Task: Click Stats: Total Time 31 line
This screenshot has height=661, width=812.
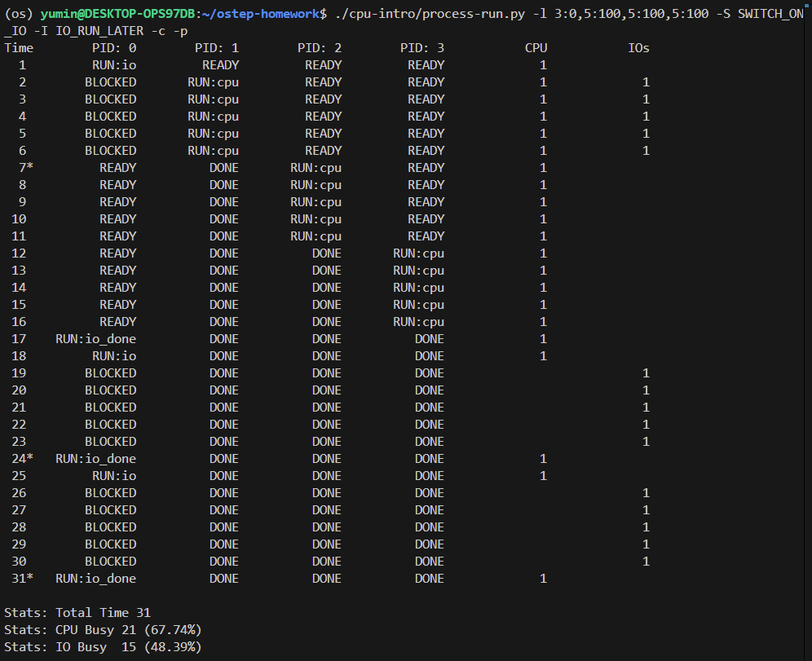Action: coord(77,613)
